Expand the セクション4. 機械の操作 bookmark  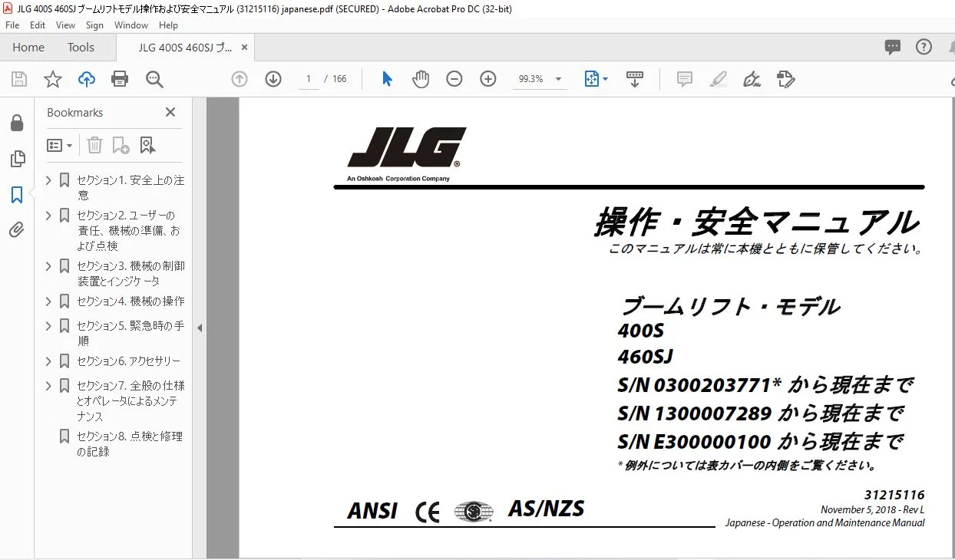(x=48, y=301)
